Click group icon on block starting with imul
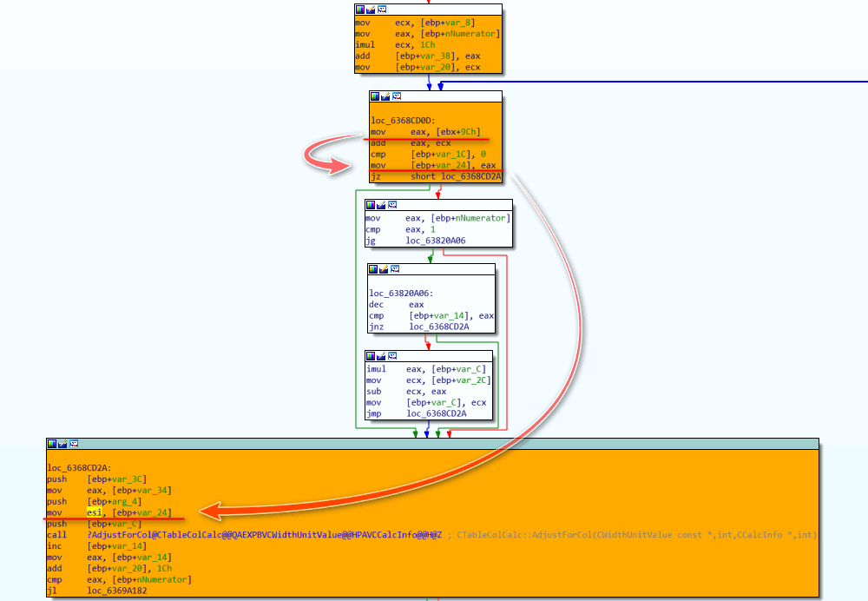This screenshot has width=868, height=601. (x=392, y=356)
